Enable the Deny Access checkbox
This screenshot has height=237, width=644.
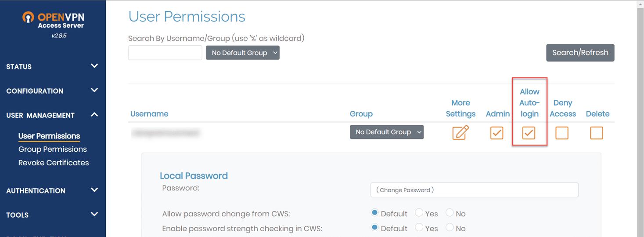tap(562, 133)
